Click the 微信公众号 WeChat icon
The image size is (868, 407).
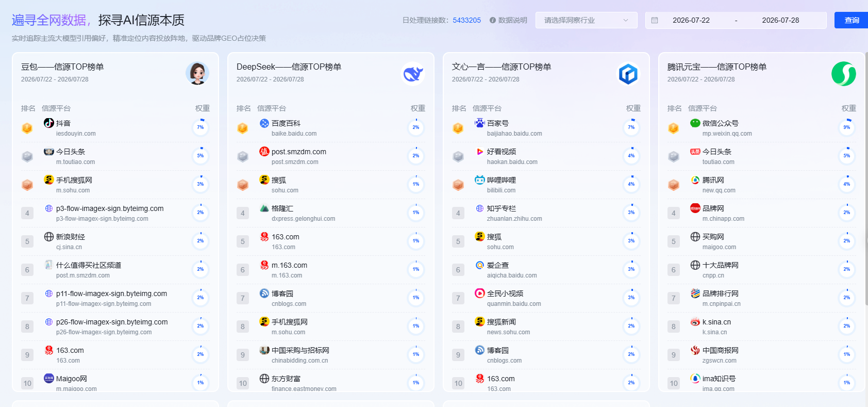(695, 123)
